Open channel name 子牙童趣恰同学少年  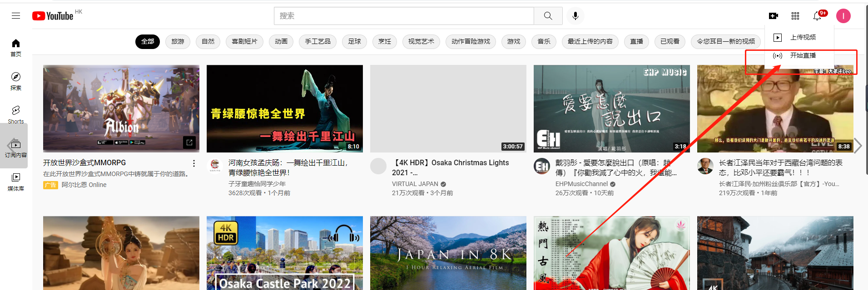(x=257, y=184)
